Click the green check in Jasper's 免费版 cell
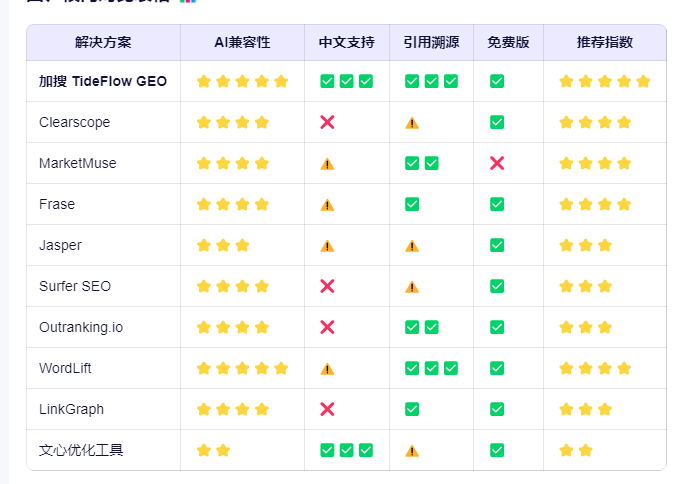Image resolution: width=688 pixels, height=484 pixels. pos(497,245)
